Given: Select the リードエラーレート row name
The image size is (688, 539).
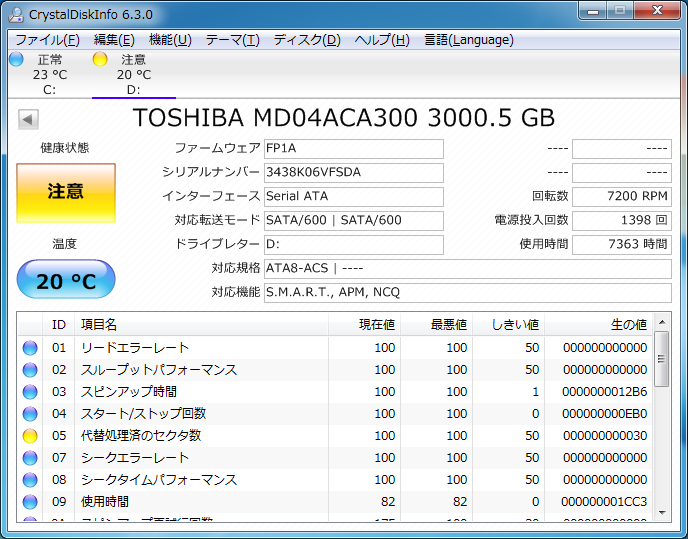Looking at the screenshot, I should pos(135,348).
